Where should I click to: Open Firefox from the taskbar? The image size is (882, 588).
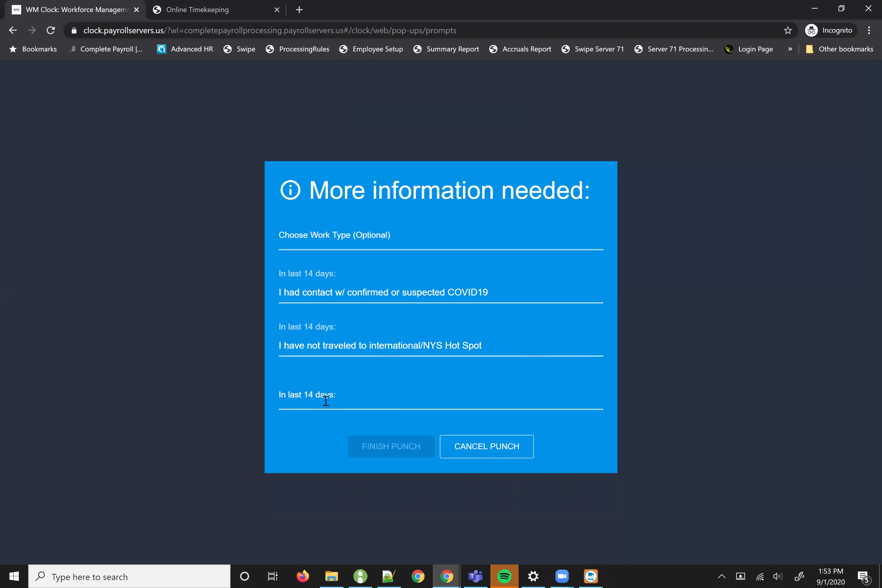pos(303,576)
